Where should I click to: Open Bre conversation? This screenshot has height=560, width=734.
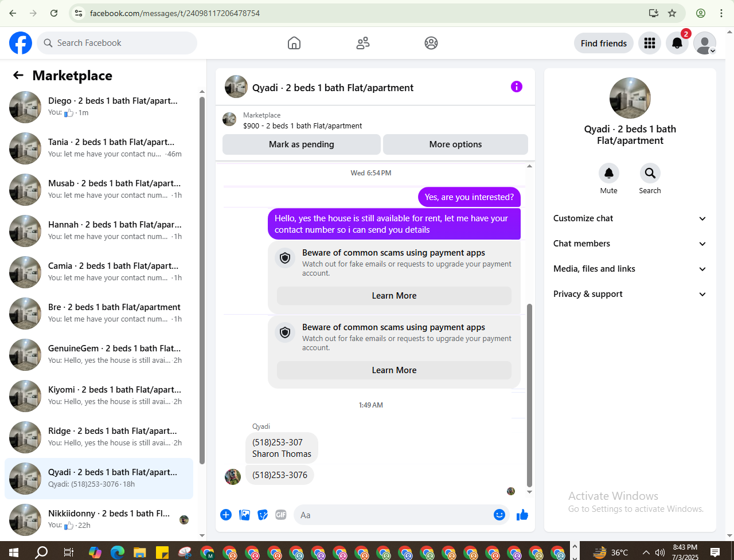pos(99,313)
